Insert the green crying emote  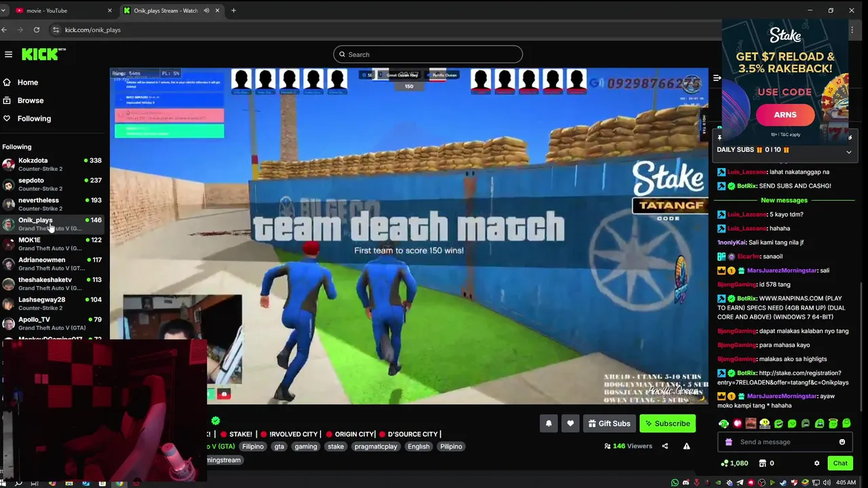819,424
